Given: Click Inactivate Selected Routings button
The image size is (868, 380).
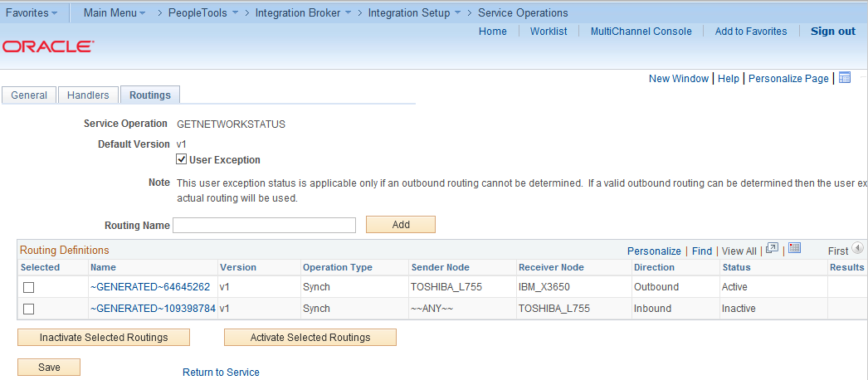Looking at the screenshot, I should pyautogui.click(x=104, y=338).
